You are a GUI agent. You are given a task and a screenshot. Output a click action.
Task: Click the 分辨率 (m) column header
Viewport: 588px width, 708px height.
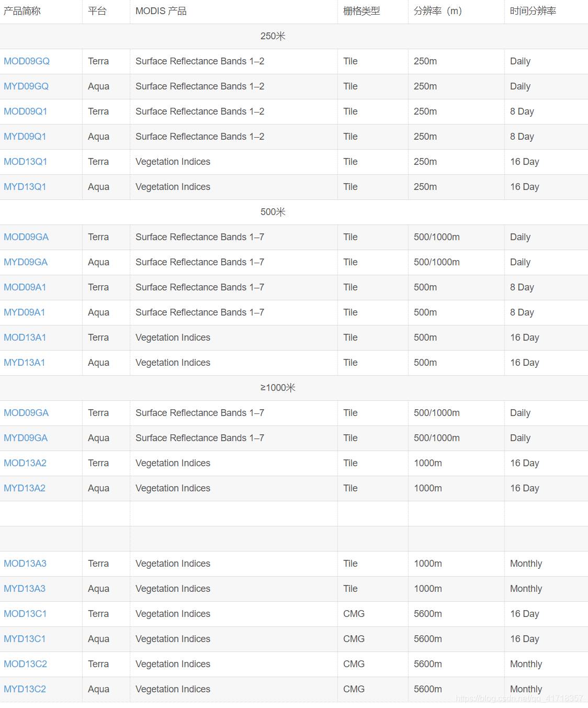pos(438,11)
